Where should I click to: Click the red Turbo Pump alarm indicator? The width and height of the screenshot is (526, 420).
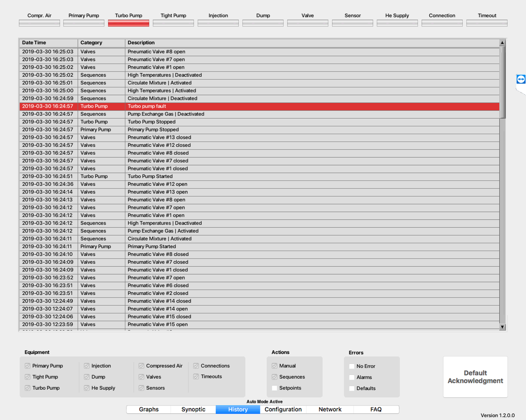coord(128,23)
